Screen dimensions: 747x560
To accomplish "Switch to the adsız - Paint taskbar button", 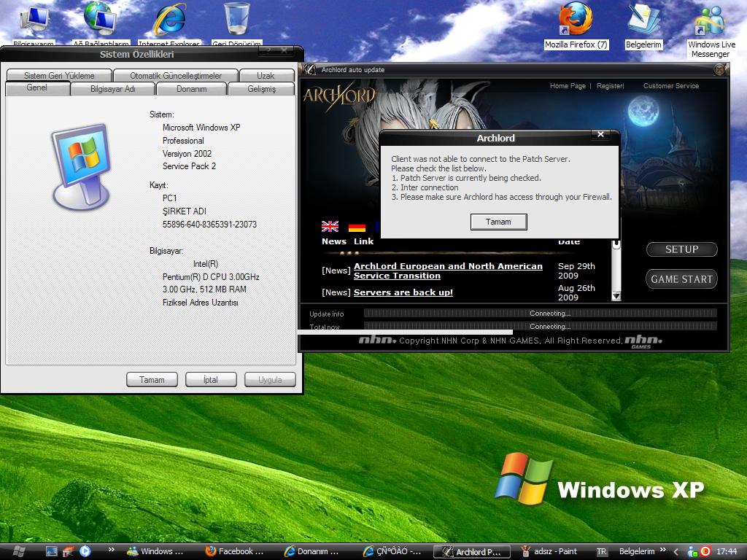I will pos(550,551).
